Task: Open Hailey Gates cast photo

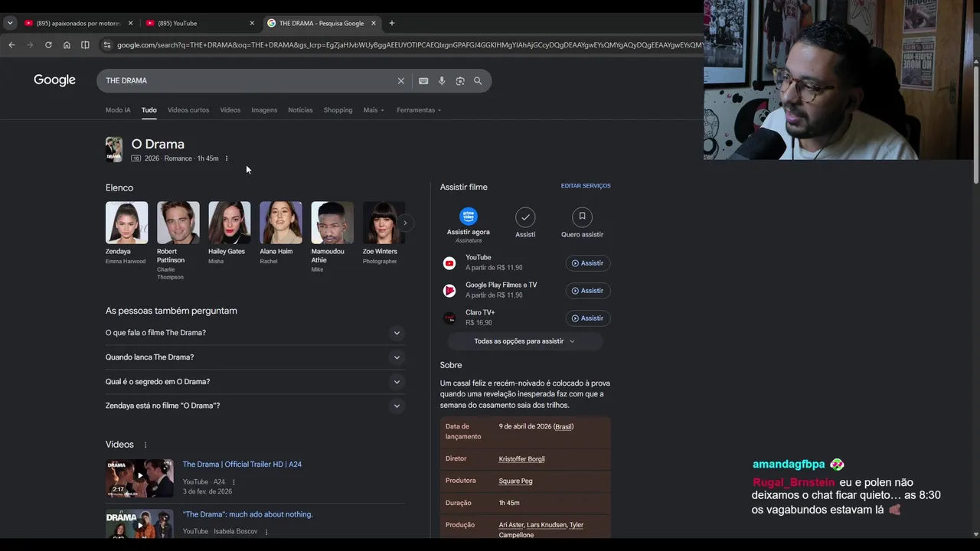Action: click(229, 223)
